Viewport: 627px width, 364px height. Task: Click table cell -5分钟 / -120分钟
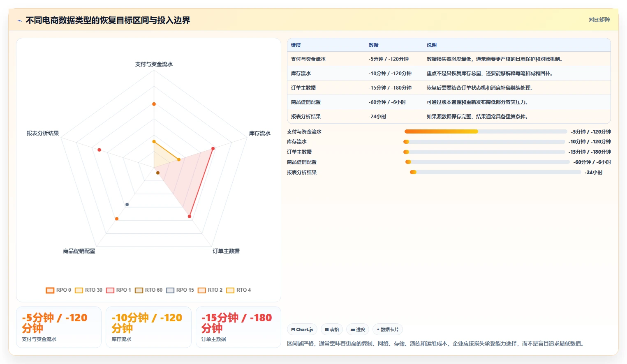click(x=389, y=59)
